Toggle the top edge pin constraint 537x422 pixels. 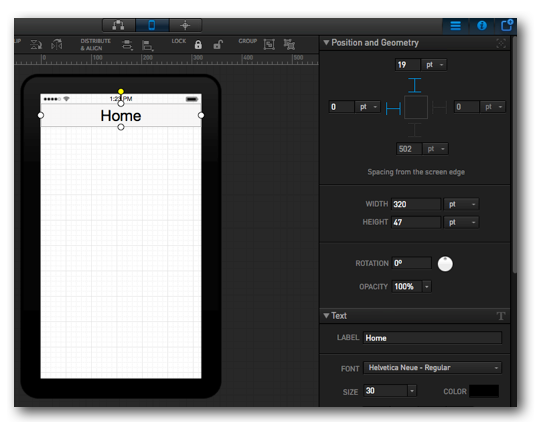(x=415, y=85)
